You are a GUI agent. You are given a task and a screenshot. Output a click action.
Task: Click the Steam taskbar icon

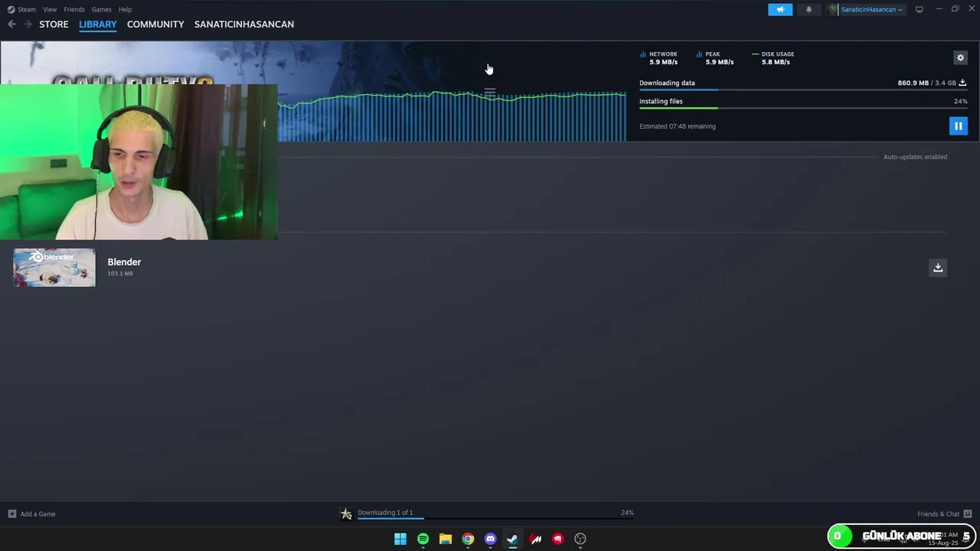(x=512, y=539)
